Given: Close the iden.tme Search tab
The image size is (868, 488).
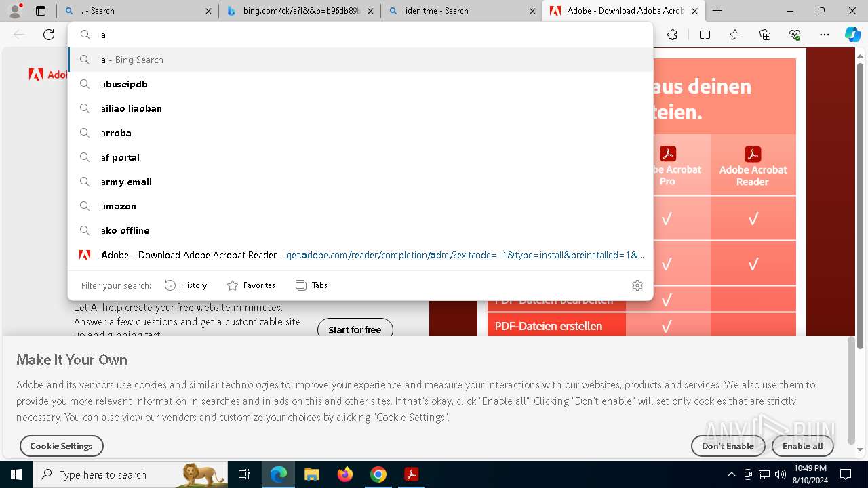Looking at the screenshot, I should (x=532, y=11).
